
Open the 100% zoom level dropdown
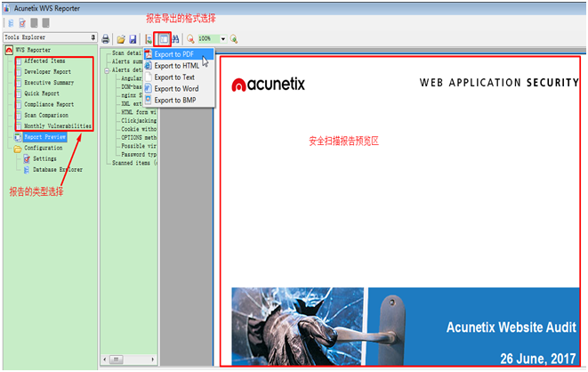[223, 38]
